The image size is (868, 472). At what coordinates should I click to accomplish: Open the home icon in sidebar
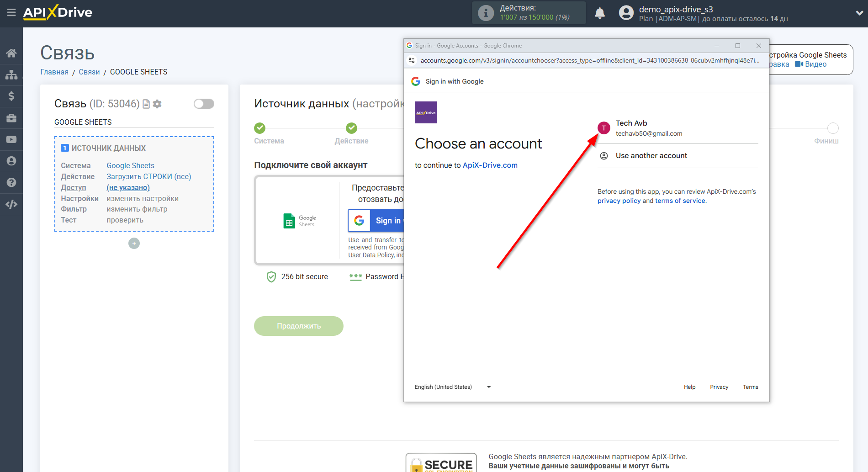click(11, 53)
